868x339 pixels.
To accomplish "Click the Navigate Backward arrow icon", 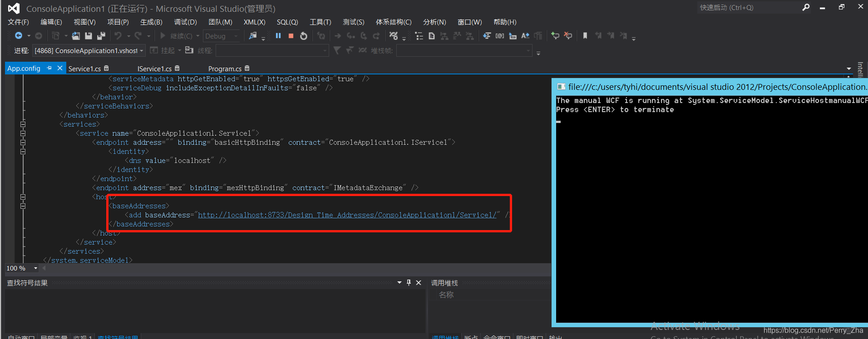I will pyautogui.click(x=18, y=36).
